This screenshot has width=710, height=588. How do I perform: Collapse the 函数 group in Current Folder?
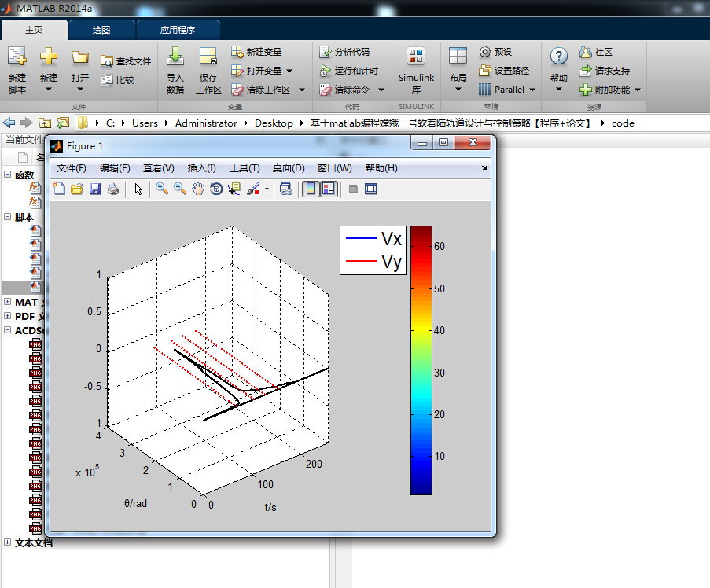tap(7, 175)
